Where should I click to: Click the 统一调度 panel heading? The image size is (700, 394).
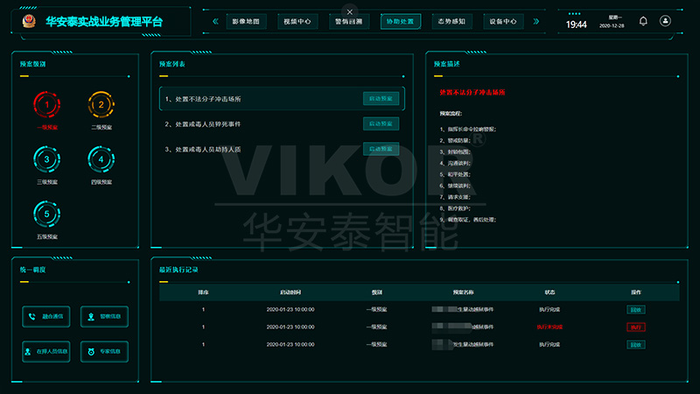click(33, 270)
